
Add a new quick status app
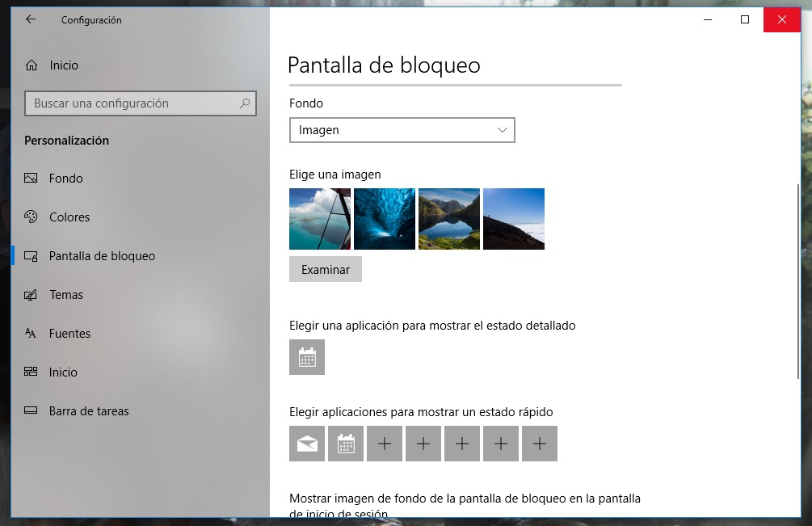tap(384, 443)
